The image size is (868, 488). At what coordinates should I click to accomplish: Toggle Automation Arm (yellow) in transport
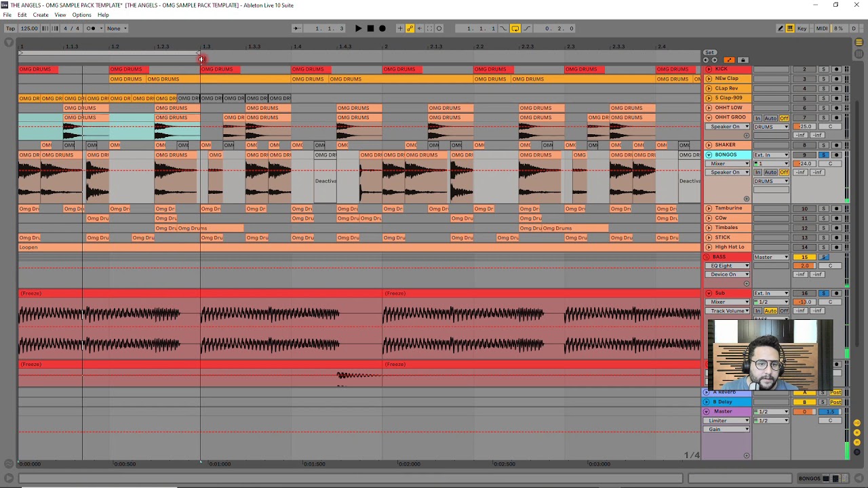click(410, 28)
